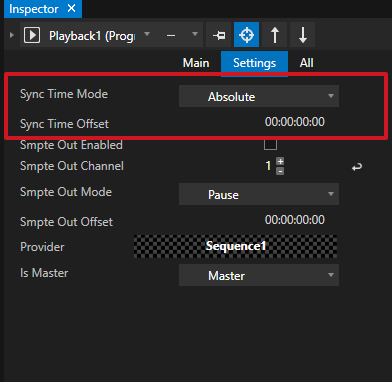Click the Smpte Out Offset label
The width and height of the screenshot is (392, 382).
(66, 222)
